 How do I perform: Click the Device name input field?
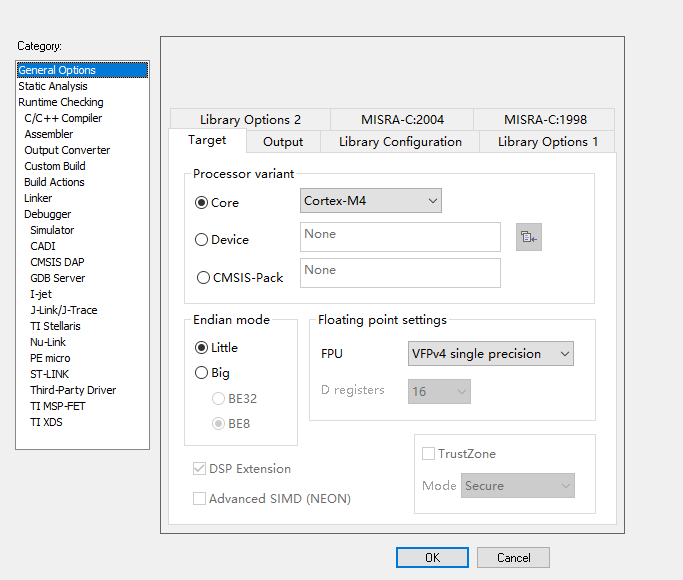pos(400,237)
